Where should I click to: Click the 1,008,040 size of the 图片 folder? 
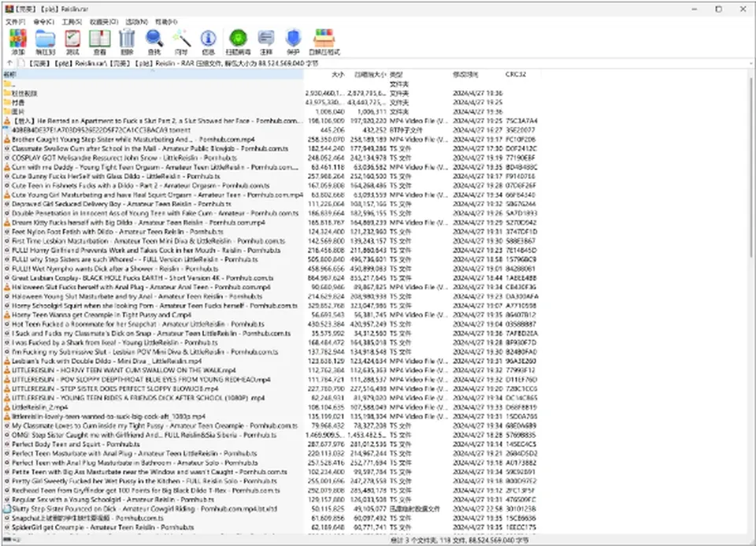(x=330, y=112)
